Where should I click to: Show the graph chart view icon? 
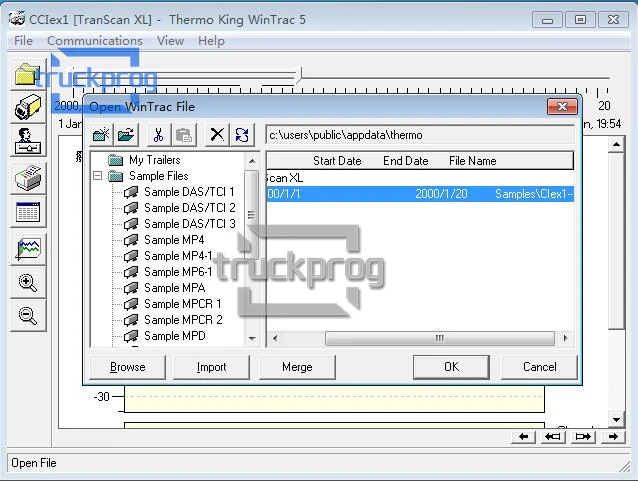(28, 249)
